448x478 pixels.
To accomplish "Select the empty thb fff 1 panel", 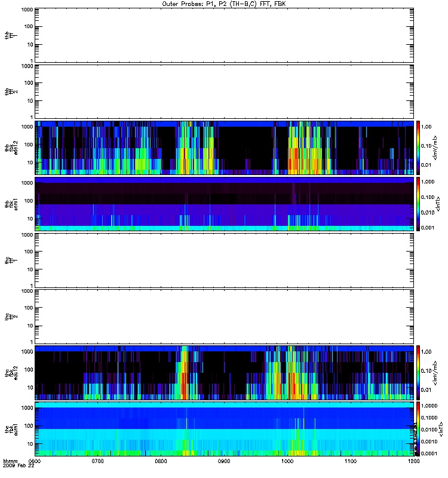I will 225,35.
